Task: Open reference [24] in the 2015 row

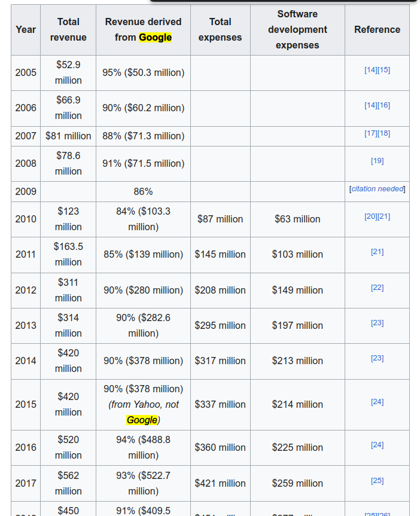Action: (x=377, y=402)
